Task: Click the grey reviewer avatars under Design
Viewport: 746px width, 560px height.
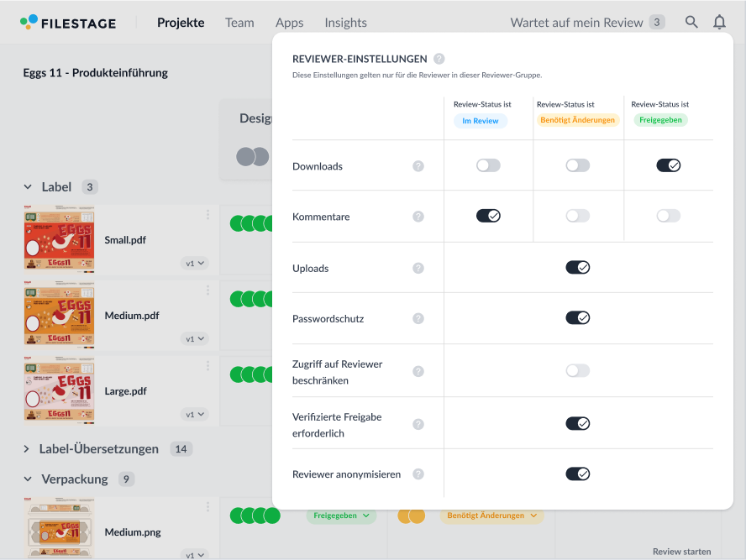Action: [x=253, y=156]
